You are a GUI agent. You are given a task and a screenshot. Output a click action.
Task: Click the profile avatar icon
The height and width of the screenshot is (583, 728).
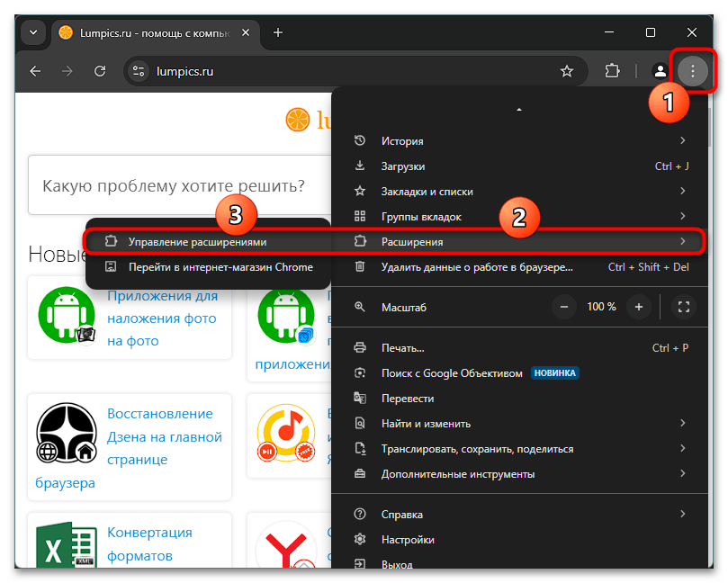coord(660,71)
